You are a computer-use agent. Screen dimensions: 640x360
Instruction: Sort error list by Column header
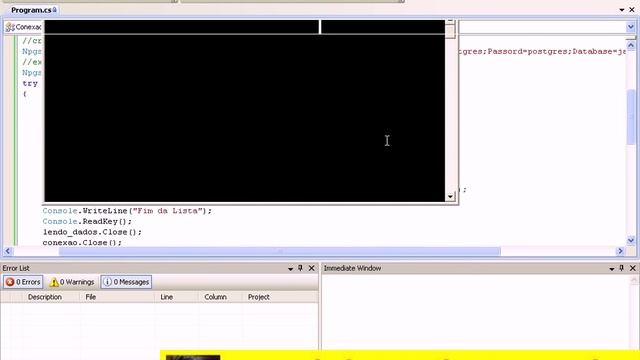point(216,297)
